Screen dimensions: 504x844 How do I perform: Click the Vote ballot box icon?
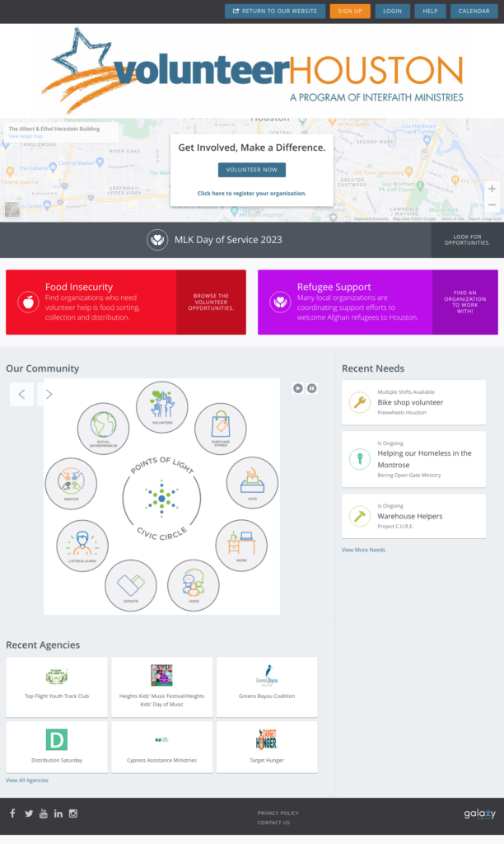click(252, 482)
